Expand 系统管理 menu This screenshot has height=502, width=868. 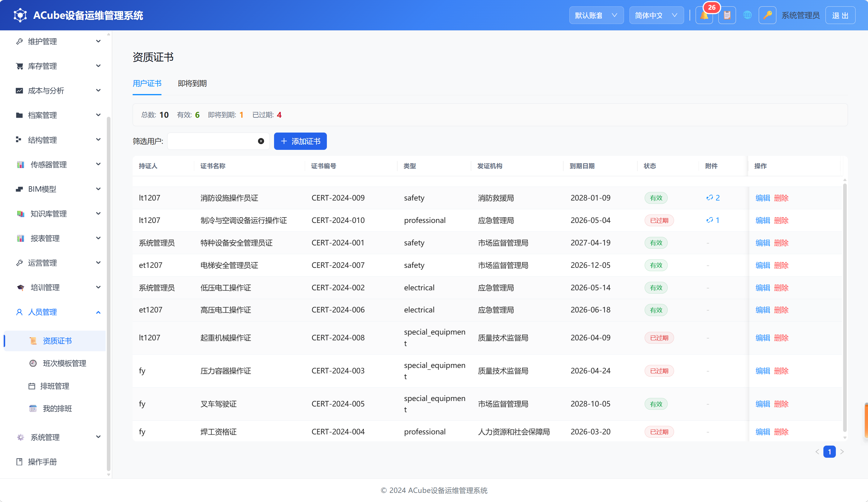click(55, 437)
